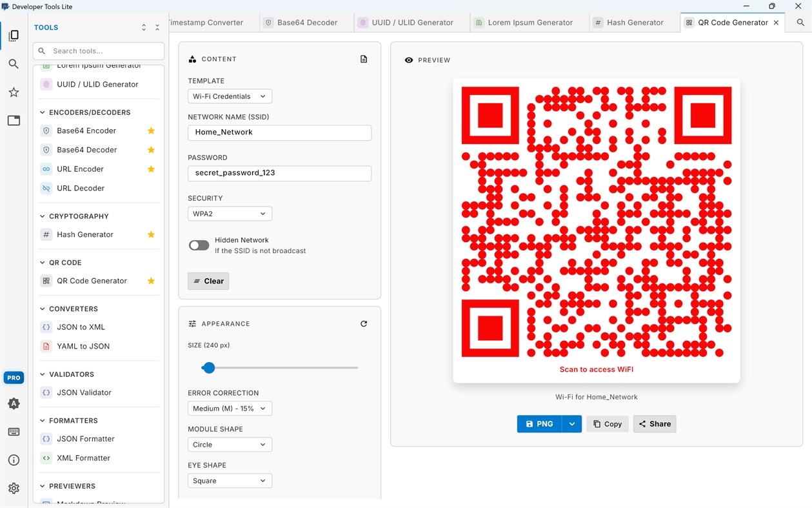The width and height of the screenshot is (812, 508).
Task: Open JSON to XML converter
Action: coord(97,327)
